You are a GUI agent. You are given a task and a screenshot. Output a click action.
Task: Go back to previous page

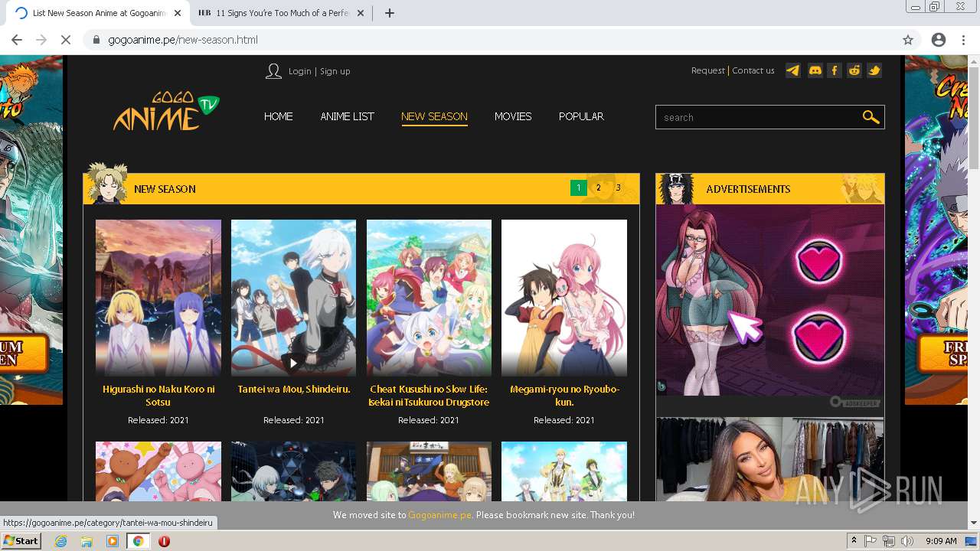17,40
